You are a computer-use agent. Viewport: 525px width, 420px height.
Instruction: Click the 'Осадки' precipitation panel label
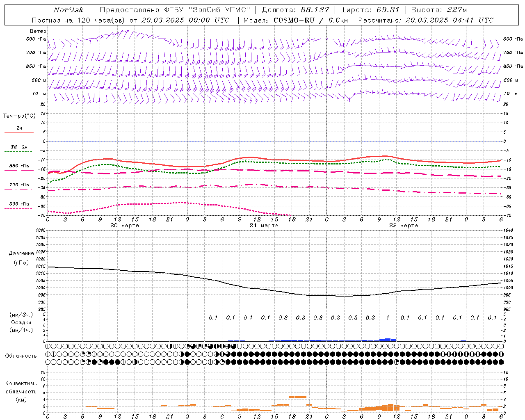pos(21,322)
